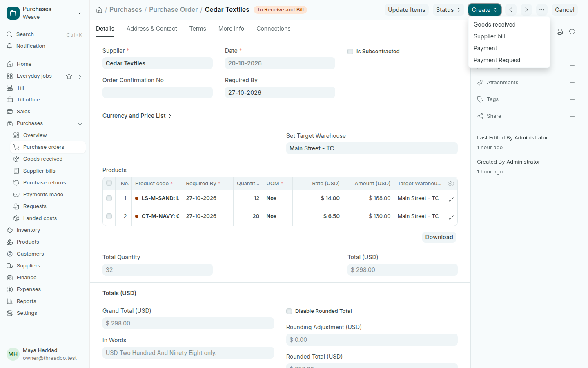Expand the Everyday jobs submenu arrow
The image size is (588, 368).
[80, 76]
